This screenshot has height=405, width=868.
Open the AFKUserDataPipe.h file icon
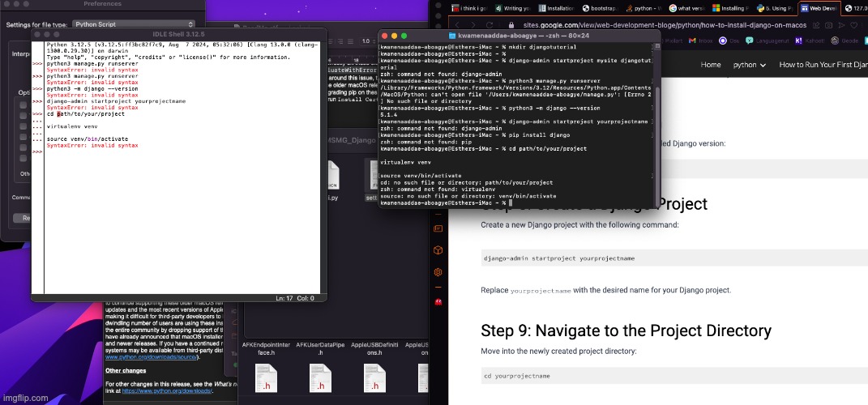click(320, 378)
